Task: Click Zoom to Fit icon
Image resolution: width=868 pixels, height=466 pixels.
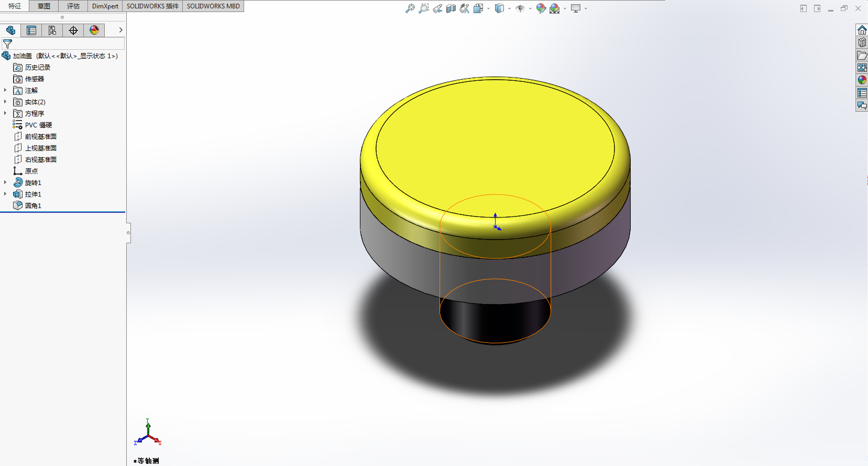Action: point(410,8)
